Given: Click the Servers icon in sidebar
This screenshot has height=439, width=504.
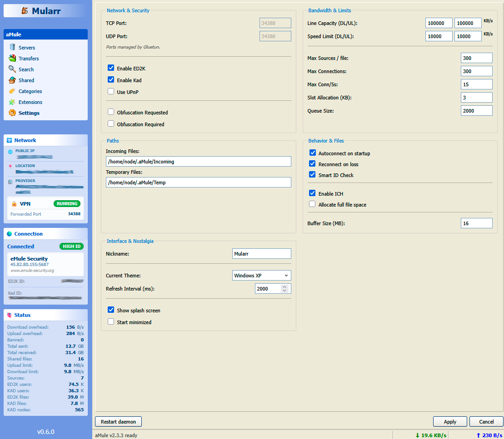Looking at the screenshot, I should tap(12, 47).
